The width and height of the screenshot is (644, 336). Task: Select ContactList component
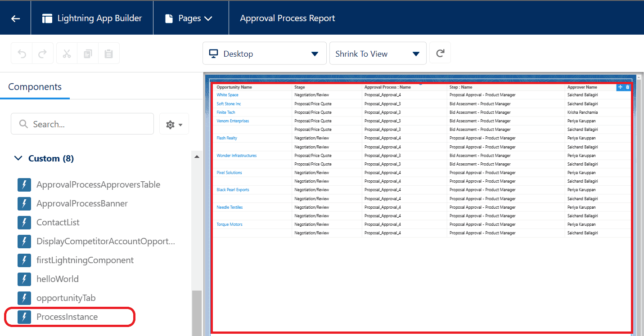click(58, 223)
